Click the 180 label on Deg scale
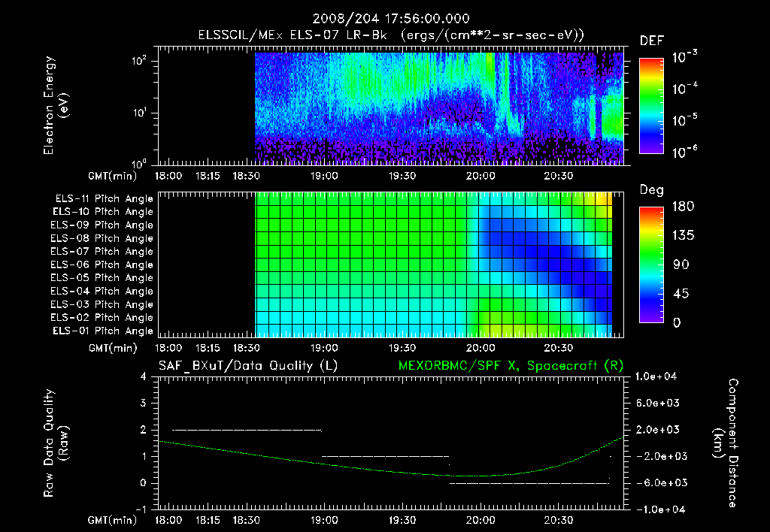The height and width of the screenshot is (532, 770). [x=683, y=207]
